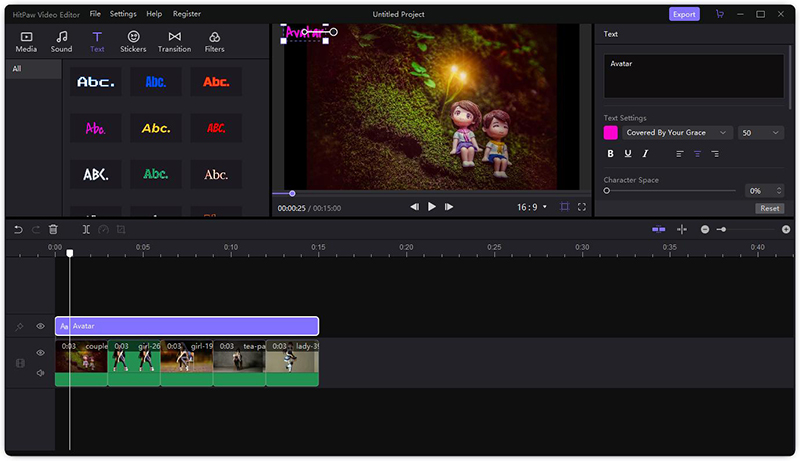Open the Covered By Your Grace font dropdown
800x461 pixels.
[677, 133]
